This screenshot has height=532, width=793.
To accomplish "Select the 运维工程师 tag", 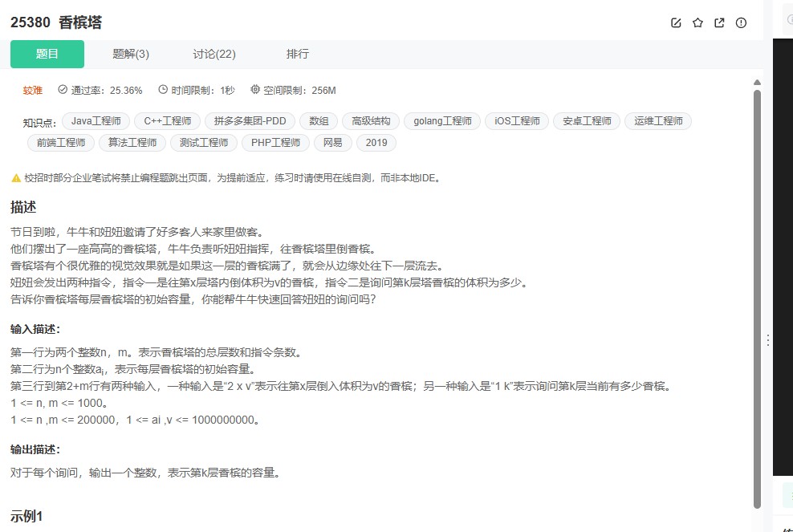I will (658, 121).
